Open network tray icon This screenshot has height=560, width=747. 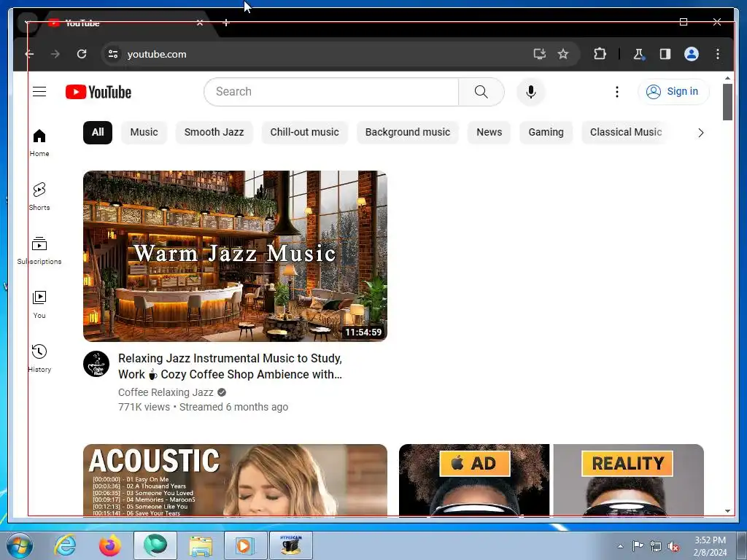coord(656,546)
